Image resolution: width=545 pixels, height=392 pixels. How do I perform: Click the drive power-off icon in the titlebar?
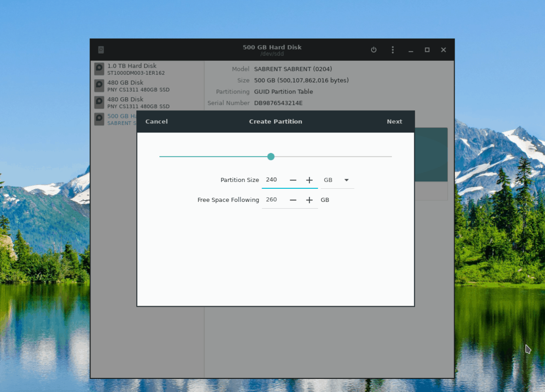pyautogui.click(x=373, y=50)
